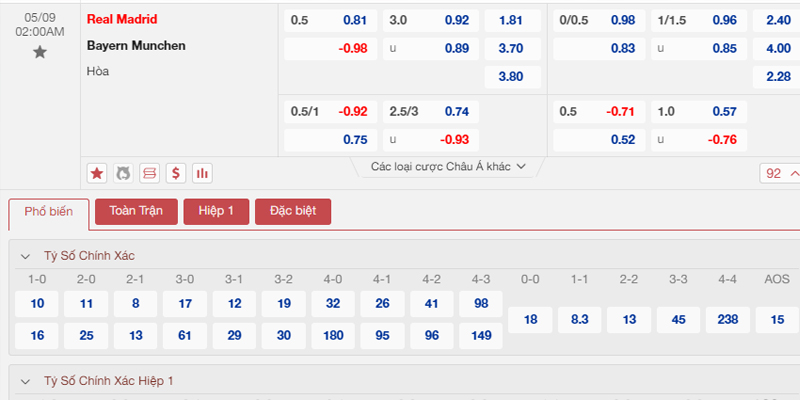Select draw odds 3.80

512,77
